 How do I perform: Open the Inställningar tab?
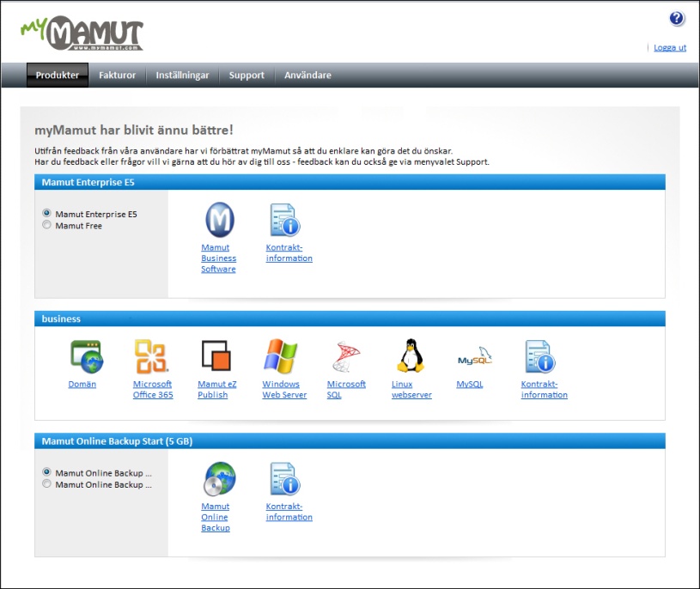182,75
